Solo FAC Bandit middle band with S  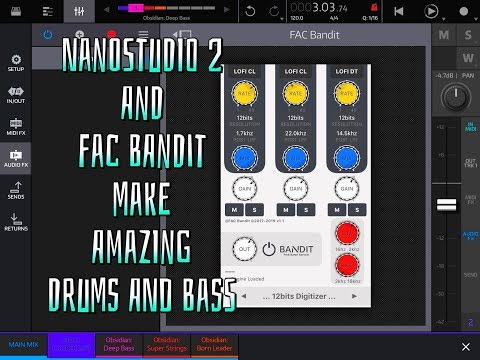(x=306, y=210)
